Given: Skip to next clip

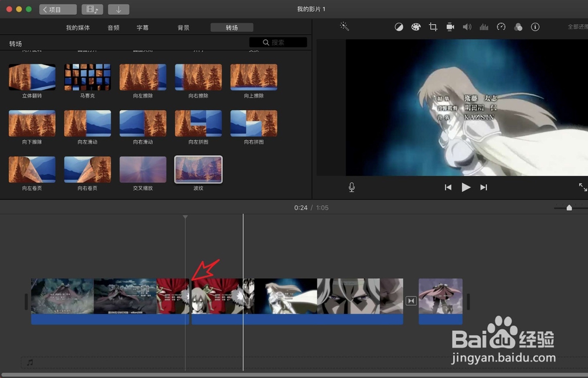Looking at the screenshot, I should click(x=484, y=187).
